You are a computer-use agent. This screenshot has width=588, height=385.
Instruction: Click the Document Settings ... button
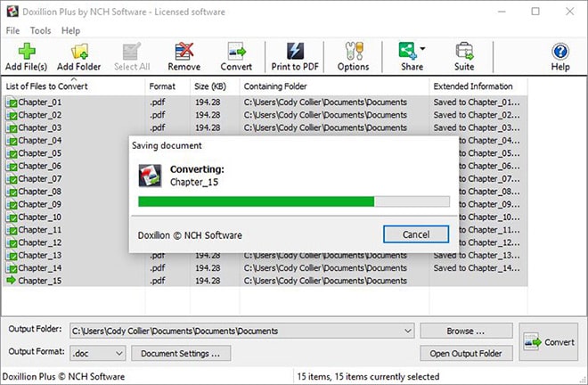pyautogui.click(x=181, y=353)
